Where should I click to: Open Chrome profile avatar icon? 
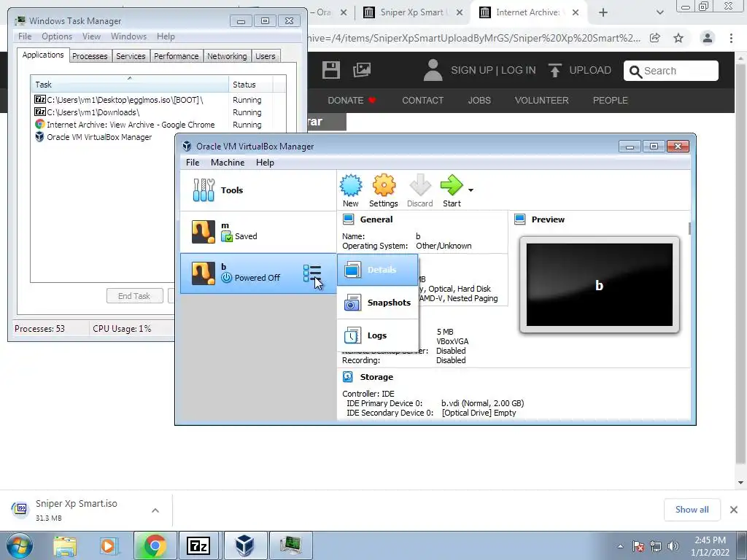click(x=708, y=38)
